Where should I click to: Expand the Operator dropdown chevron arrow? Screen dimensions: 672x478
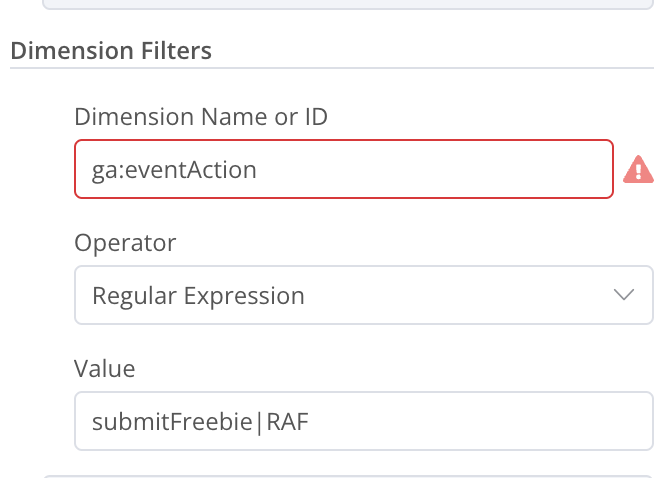(624, 295)
